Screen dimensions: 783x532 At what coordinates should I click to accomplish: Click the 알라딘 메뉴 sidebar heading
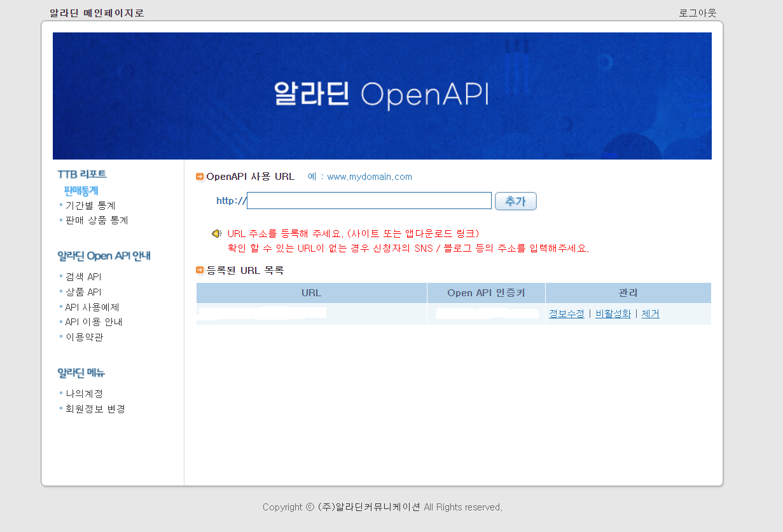click(x=81, y=373)
